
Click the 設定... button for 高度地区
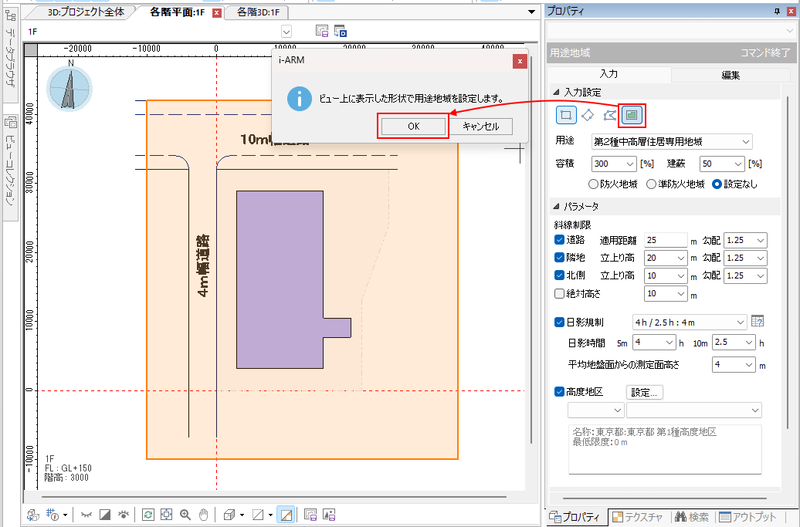coord(644,392)
